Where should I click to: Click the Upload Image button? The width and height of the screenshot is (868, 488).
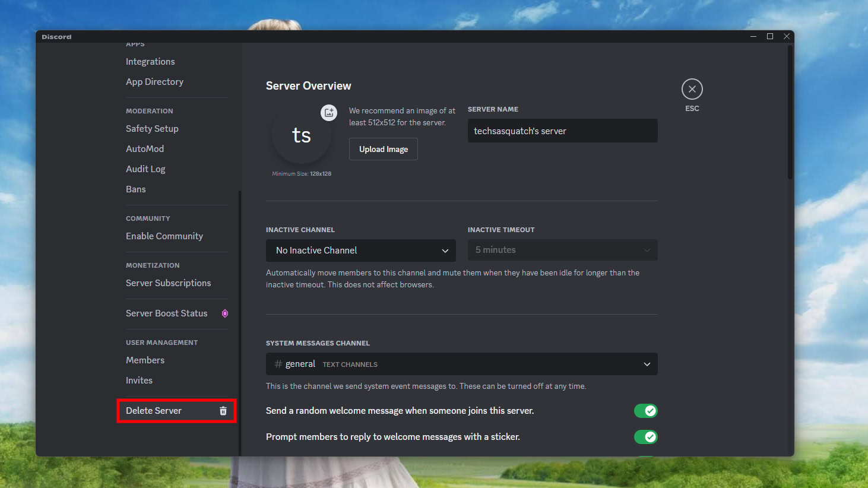tap(384, 149)
